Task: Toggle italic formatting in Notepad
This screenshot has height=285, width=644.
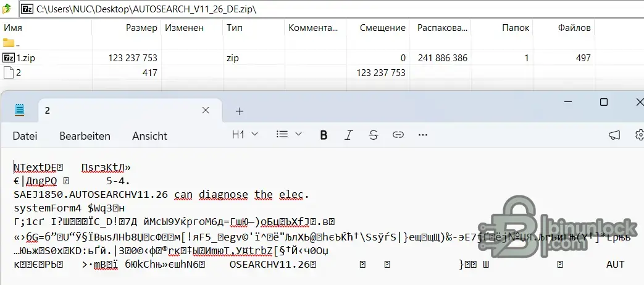Action: 349,135
